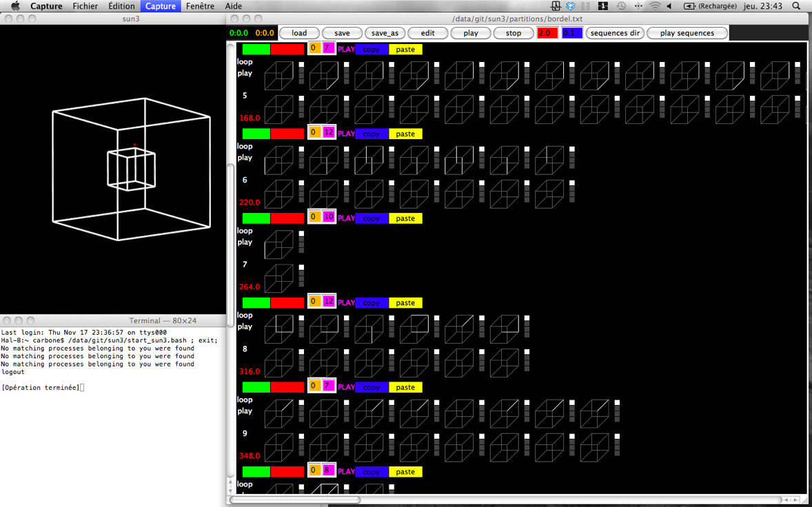Click the edit button

coord(428,33)
